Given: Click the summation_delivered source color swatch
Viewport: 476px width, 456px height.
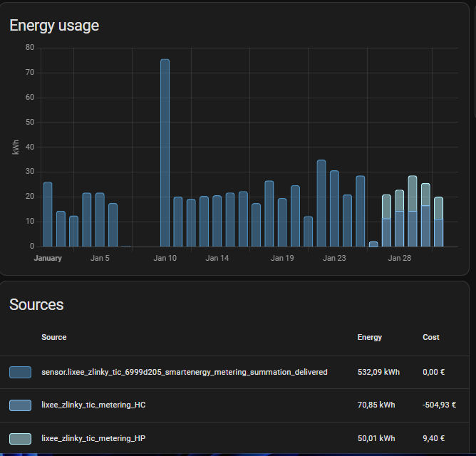Looking at the screenshot, I should point(21,372).
